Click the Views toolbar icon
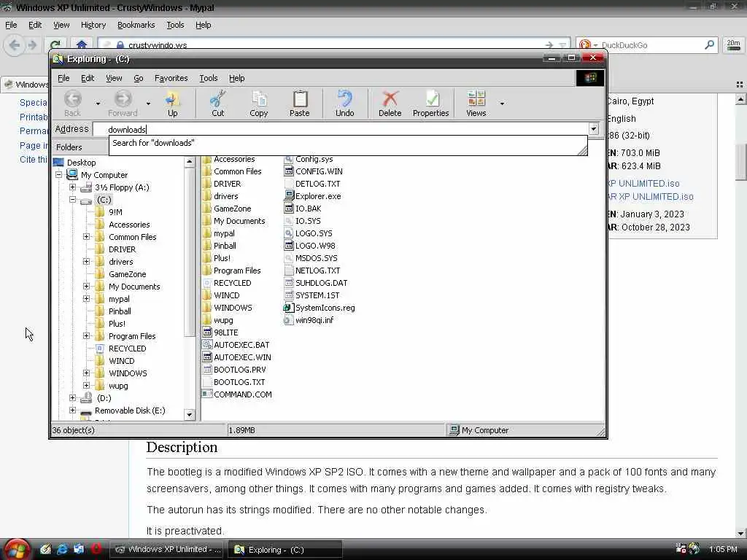The image size is (747, 560). click(x=476, y=104)
